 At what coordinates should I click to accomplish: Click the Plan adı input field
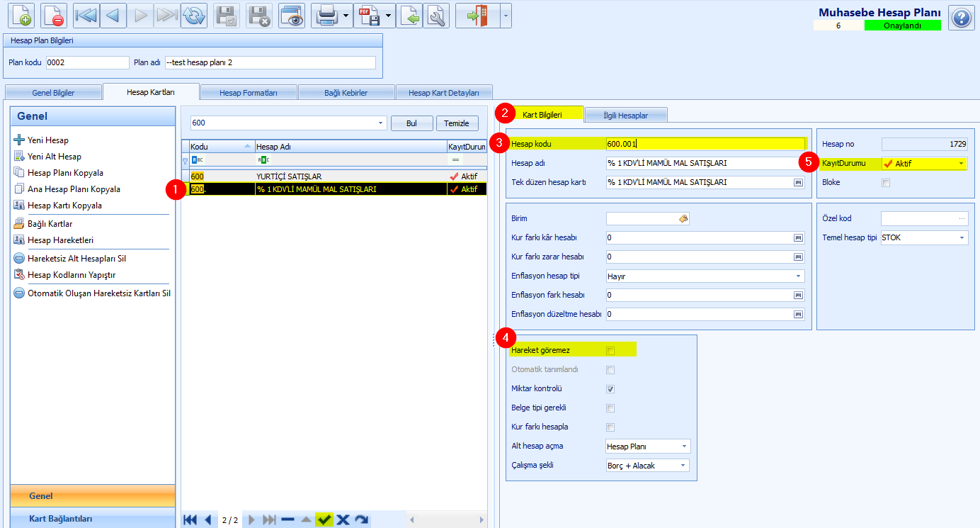270,62
